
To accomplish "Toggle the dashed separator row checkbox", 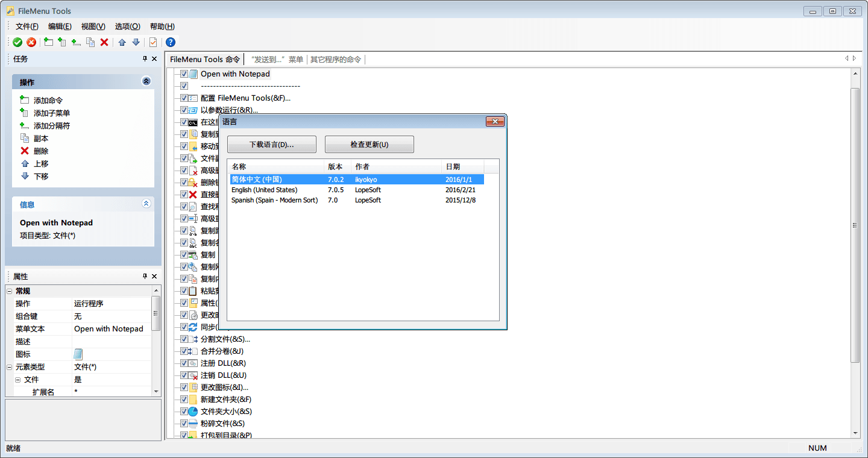I will (x=184, y=86).
